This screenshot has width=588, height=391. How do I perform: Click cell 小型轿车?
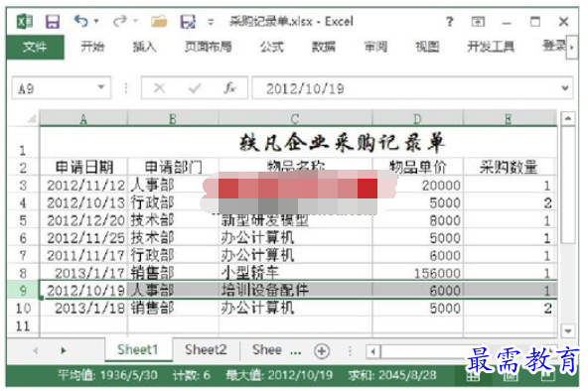click(x=296, y=273)
